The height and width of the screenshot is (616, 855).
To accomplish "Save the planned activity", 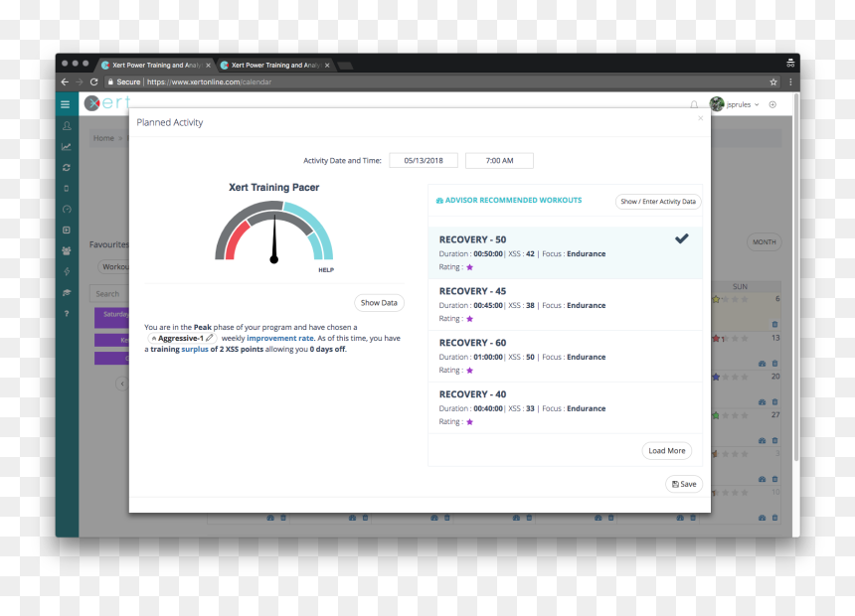I will pos(684,484).
